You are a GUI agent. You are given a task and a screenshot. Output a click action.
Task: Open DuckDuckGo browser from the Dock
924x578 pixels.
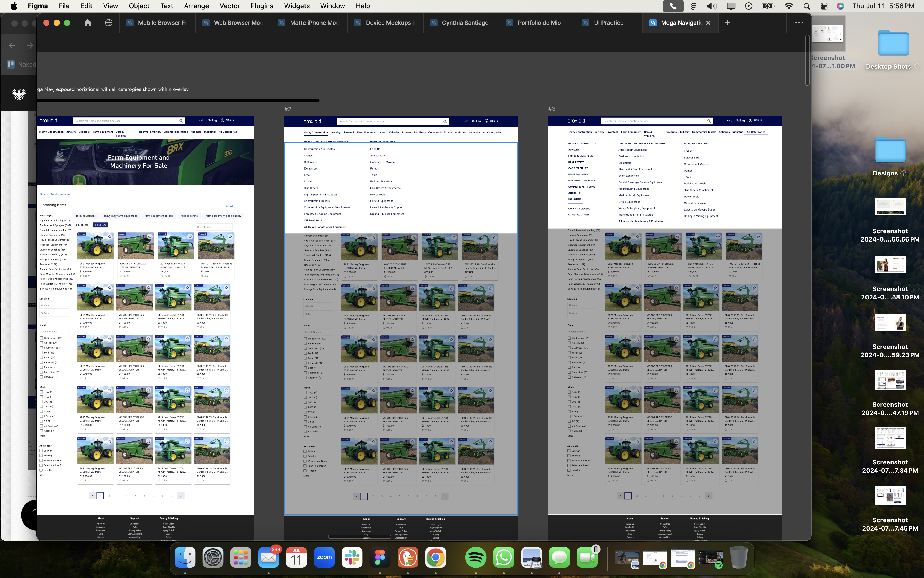click(x=408, y=558)
